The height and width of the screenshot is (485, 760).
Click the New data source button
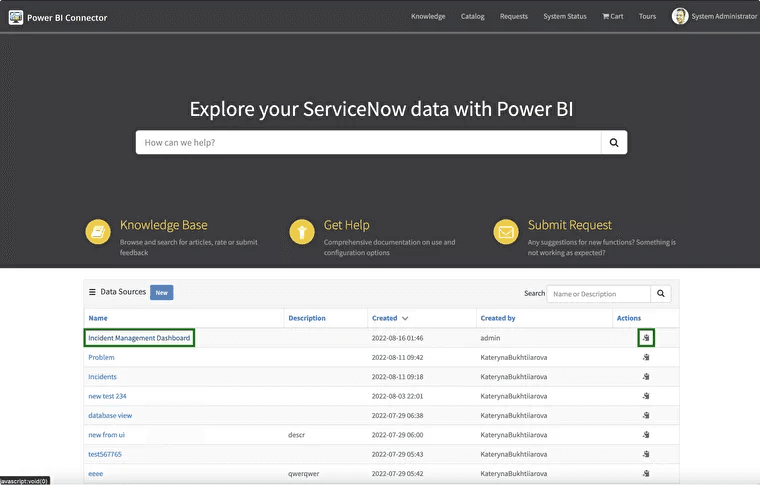pos(161,292)
